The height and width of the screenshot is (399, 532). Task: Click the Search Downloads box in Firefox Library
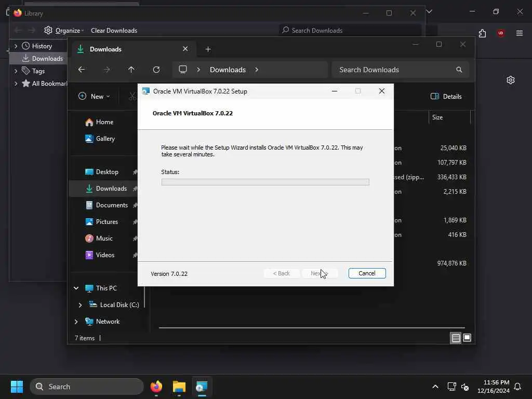pos(350,31)
